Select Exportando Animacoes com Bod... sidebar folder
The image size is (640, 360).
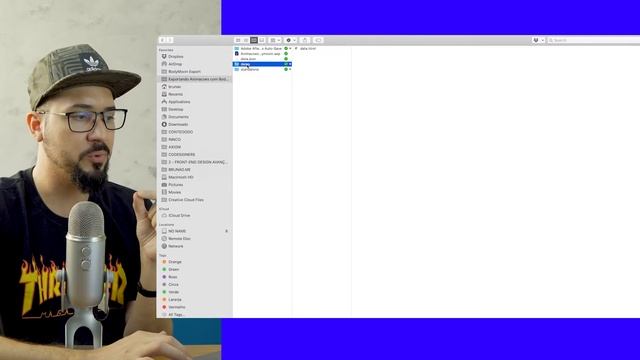pyautogui.click(x=194, y=79)
